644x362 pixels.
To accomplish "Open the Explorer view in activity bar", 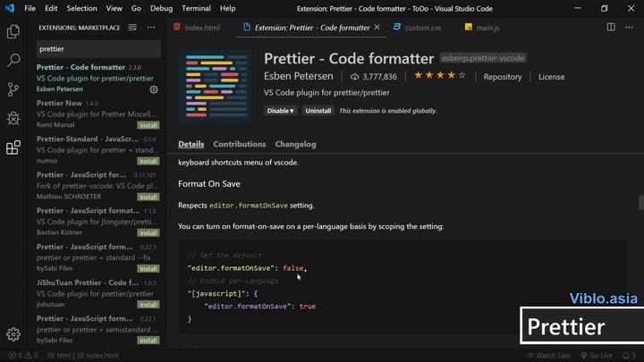I will click(13, 31).
